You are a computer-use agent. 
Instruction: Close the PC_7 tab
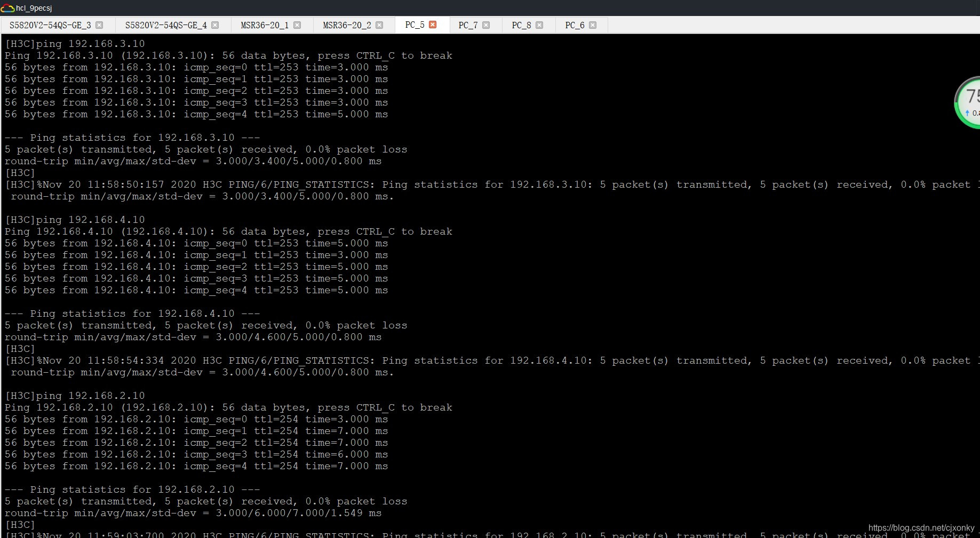tap(486, 25)
